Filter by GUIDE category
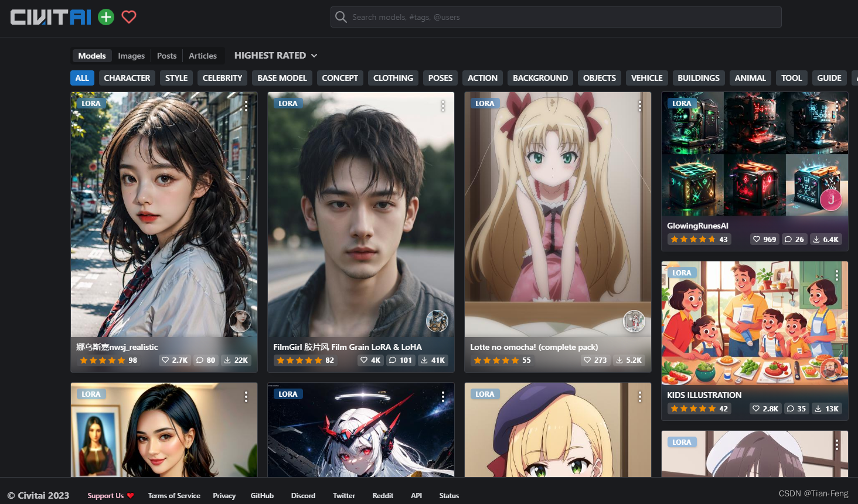 [x=829, y=78]
